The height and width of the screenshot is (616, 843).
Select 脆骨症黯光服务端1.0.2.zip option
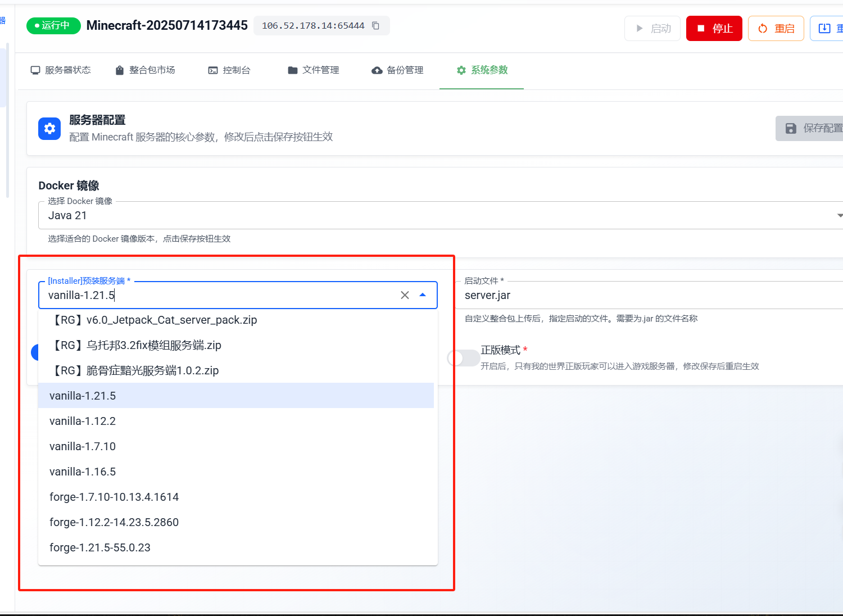tap(236, 370)
